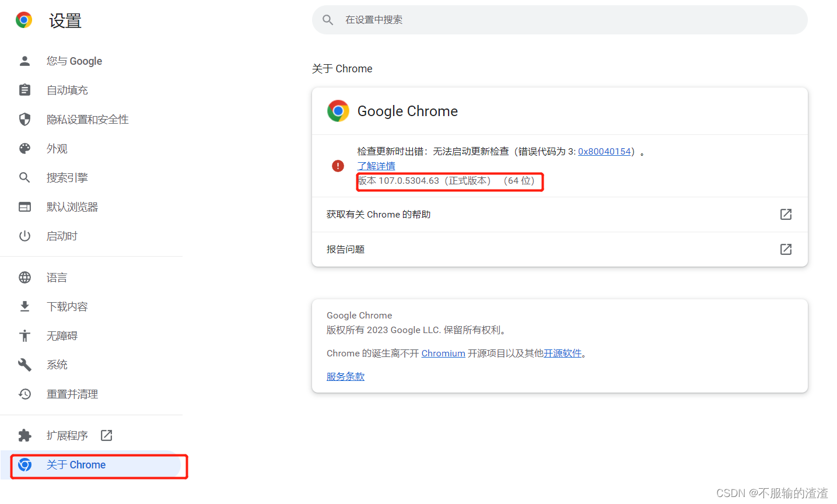Open the Chromium project link
The width and height of the screenshot is (837, 504).
[x=443, y=353]
